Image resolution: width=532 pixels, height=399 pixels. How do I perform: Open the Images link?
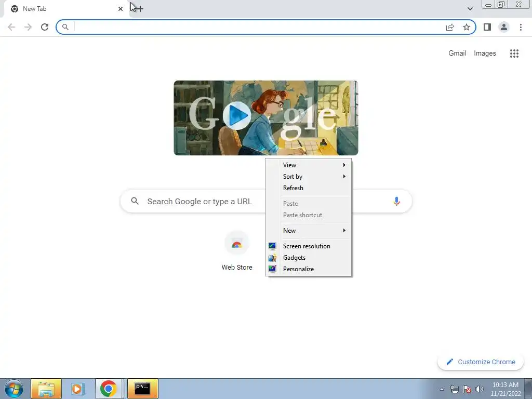coord(485,54)
